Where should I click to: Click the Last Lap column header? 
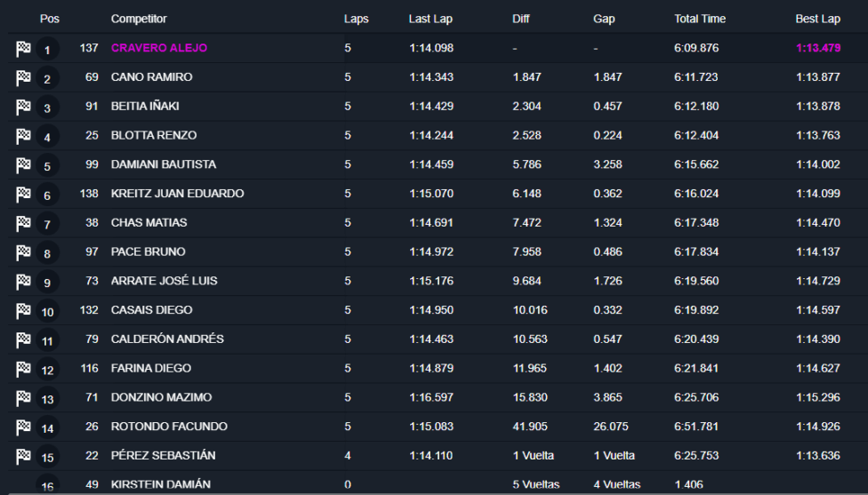tap(430, 19)
